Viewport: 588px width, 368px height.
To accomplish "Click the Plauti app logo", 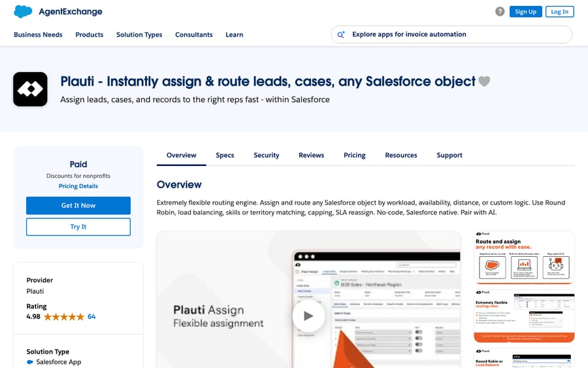I will [x=30, y=90].
